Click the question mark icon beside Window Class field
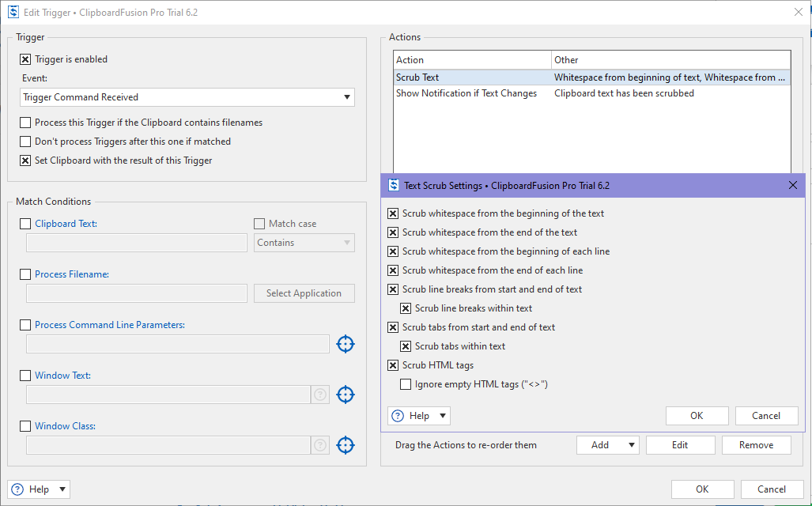 [x=320, y=445]
